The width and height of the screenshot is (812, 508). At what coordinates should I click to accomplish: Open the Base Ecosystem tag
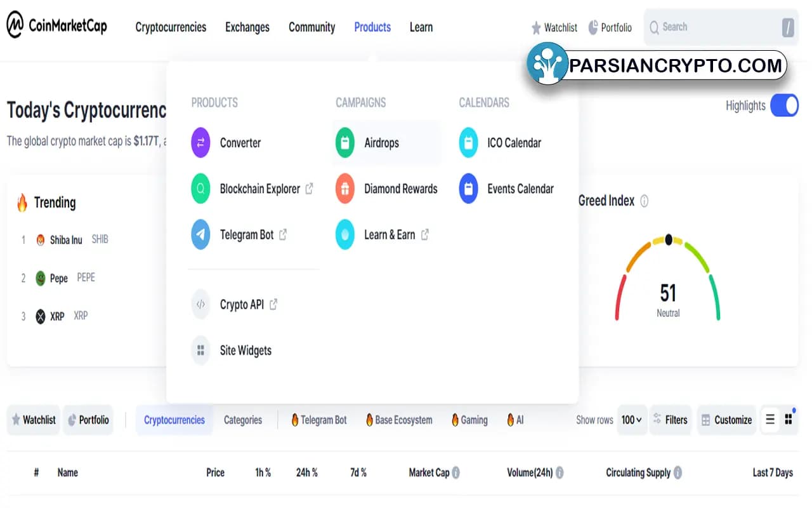point(399,420)
